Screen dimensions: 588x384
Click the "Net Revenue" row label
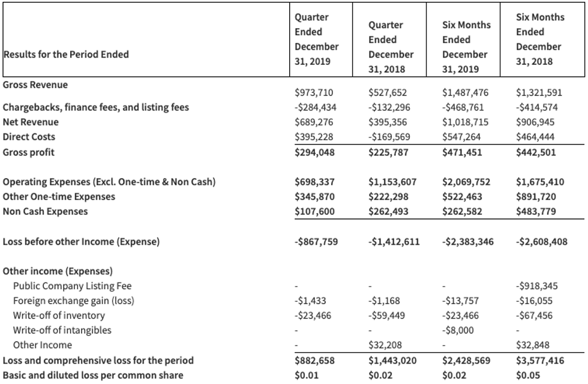[31, 122]
